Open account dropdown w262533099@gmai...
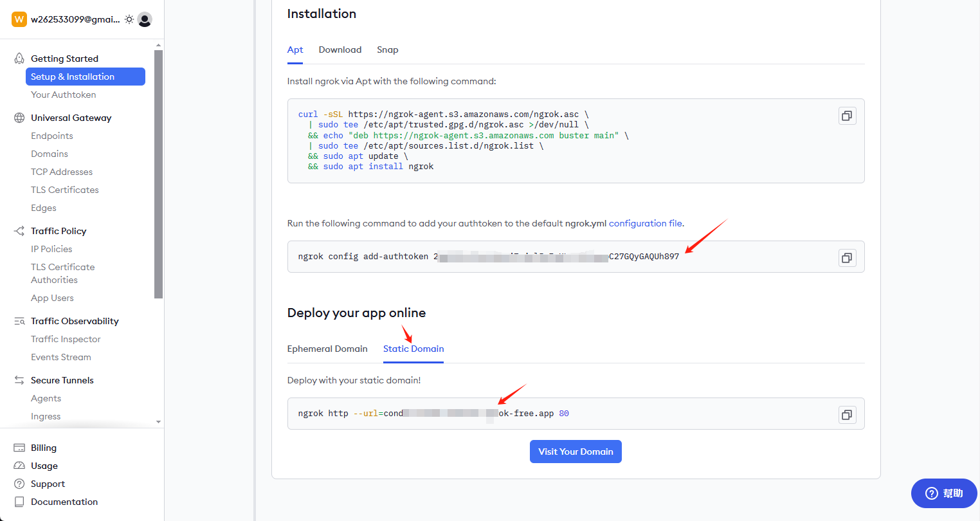 click(75, 19)
